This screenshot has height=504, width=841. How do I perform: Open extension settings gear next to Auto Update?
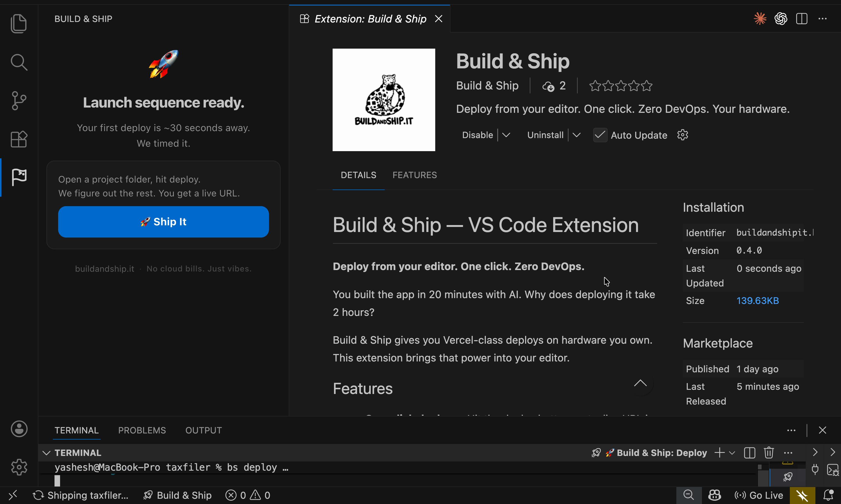pyautogui.click(x=682, y=135)
